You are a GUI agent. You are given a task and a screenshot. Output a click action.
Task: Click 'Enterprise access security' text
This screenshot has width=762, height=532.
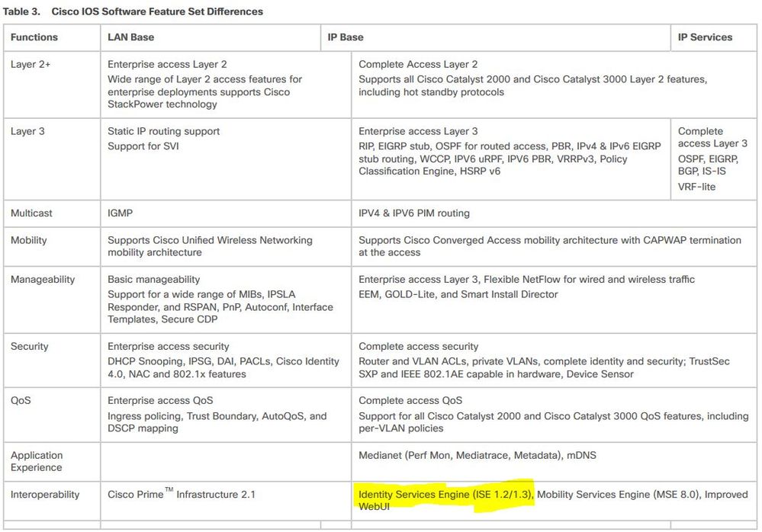168,346
